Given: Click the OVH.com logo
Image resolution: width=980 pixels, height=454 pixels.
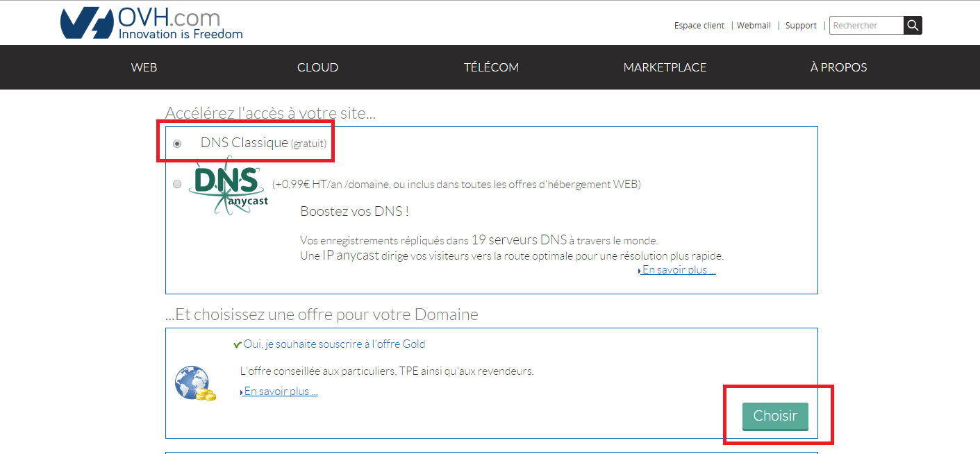Looking at the screenshot, I should click(151, 23).
